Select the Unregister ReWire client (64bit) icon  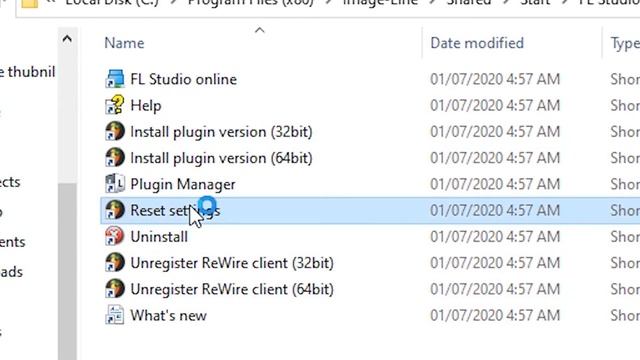(115, 289)
